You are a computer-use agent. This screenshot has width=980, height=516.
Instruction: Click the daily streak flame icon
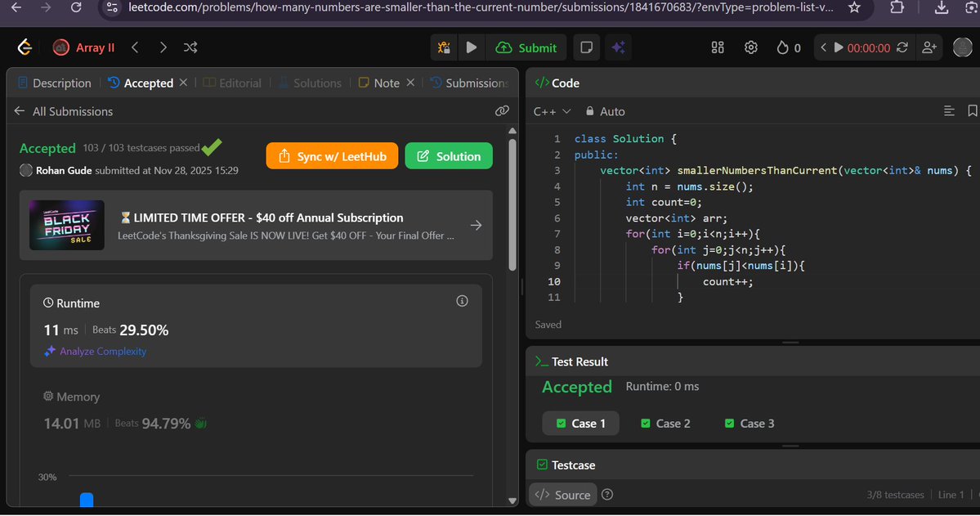click(x=782, y=47)
